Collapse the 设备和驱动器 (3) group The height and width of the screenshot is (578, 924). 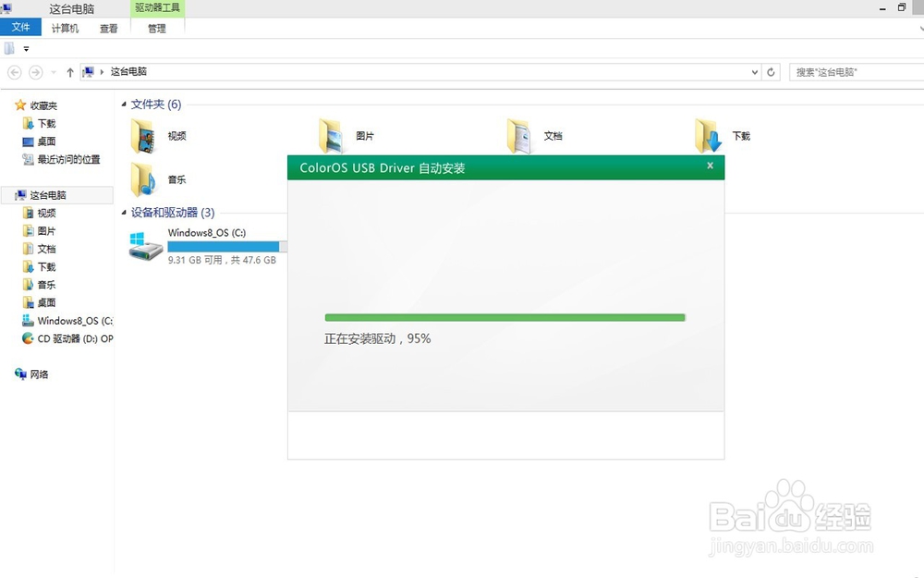coord(124,213)
